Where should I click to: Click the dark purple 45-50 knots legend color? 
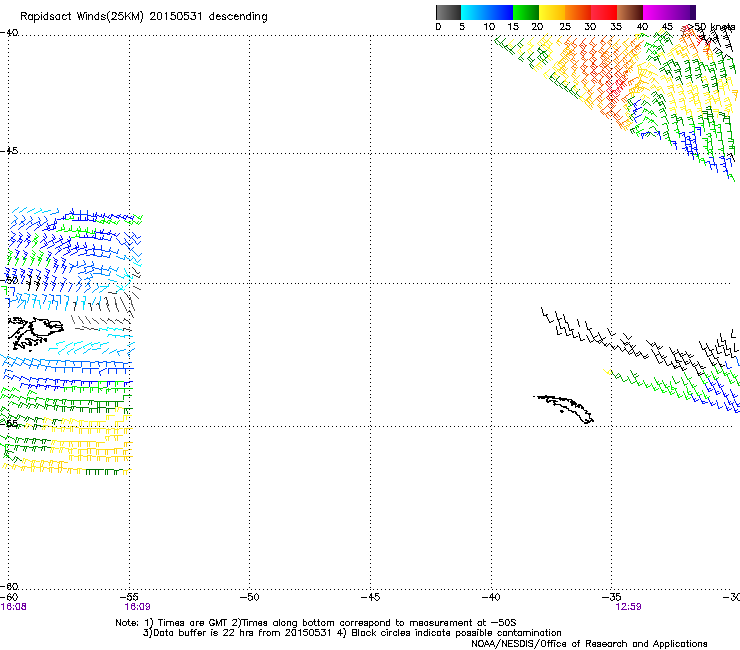pos(682,12)
